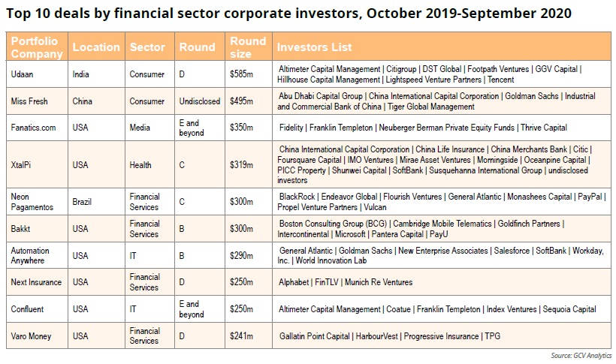Screen dimensions: 616x364
Task: Click the Round column header
Action: click(x=197, y=47)
